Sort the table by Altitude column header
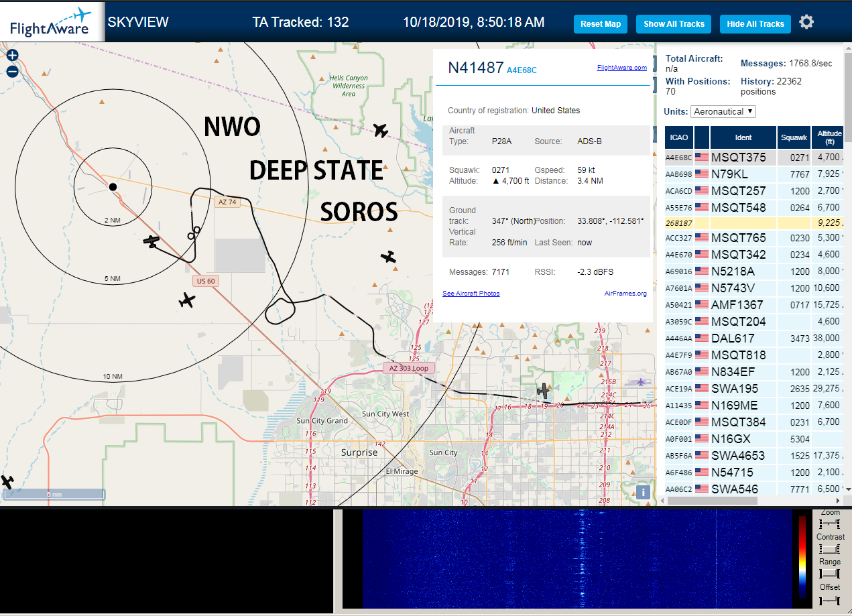 click(x=829, y=137)
